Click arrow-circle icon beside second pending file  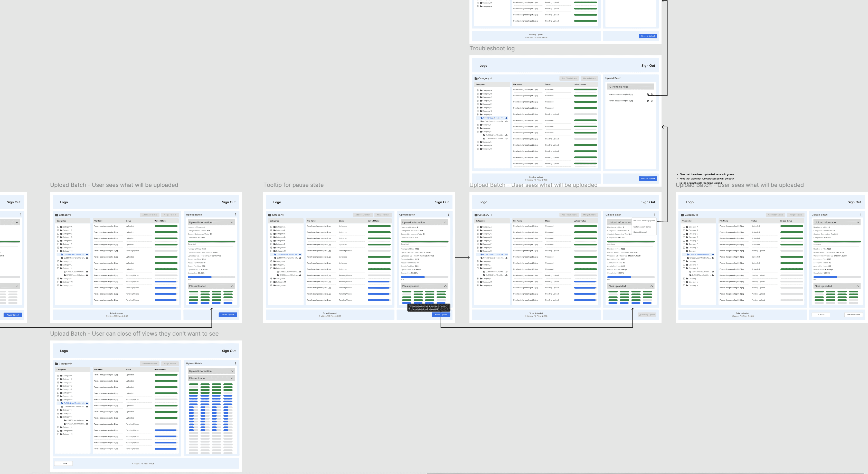652,101
